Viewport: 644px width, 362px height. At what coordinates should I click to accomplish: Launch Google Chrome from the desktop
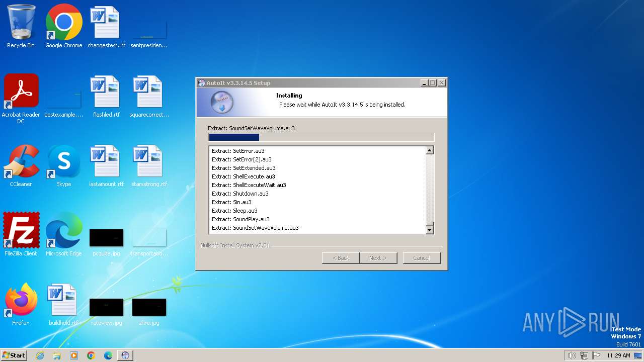click(64, 27)
